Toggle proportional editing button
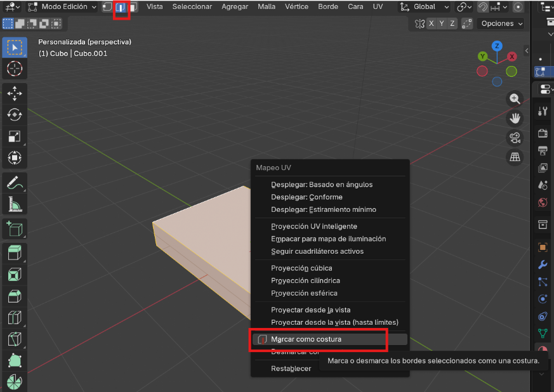 518,7
